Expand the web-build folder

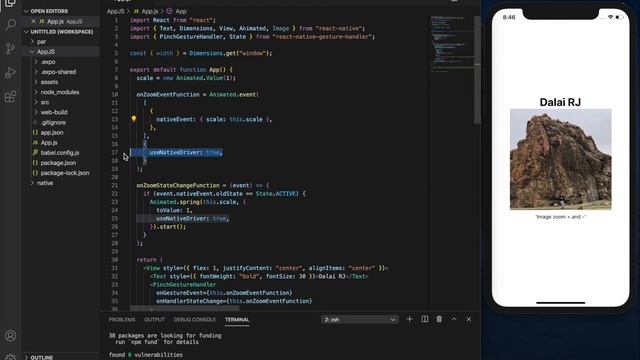click(60, 112)
